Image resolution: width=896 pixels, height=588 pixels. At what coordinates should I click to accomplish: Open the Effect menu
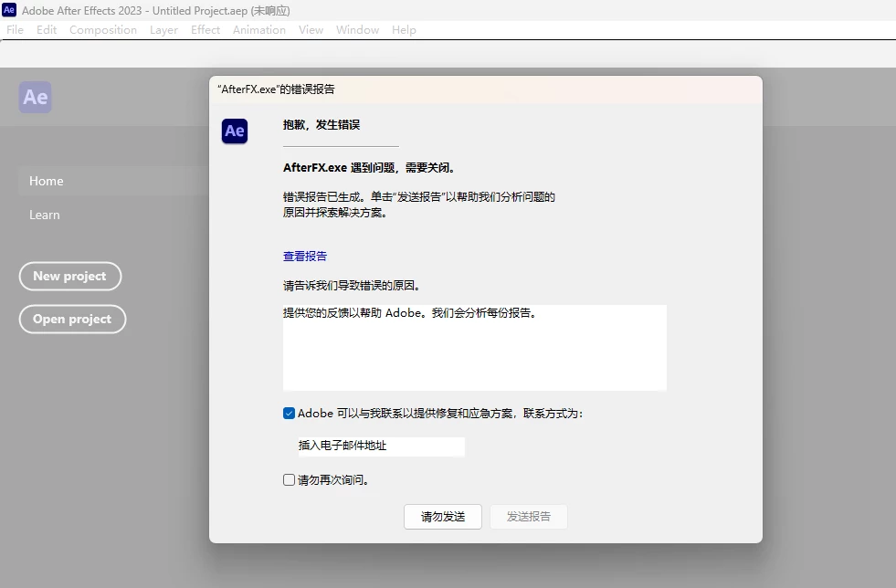coord(206,30)
